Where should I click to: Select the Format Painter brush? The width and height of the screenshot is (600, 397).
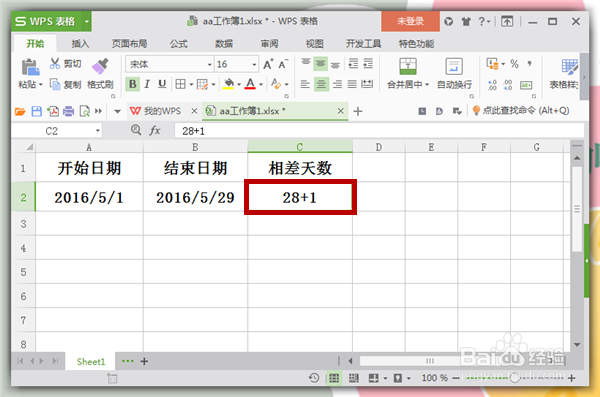pos(100,66)
